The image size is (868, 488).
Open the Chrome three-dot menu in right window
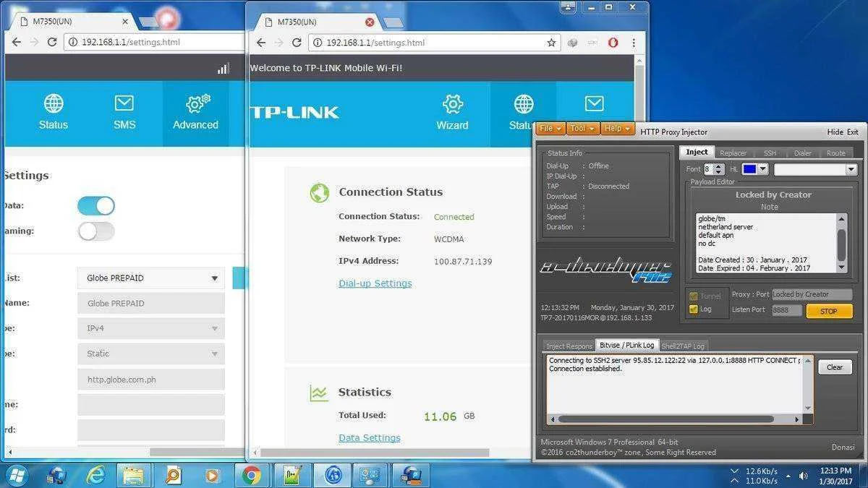coord(634,43)
